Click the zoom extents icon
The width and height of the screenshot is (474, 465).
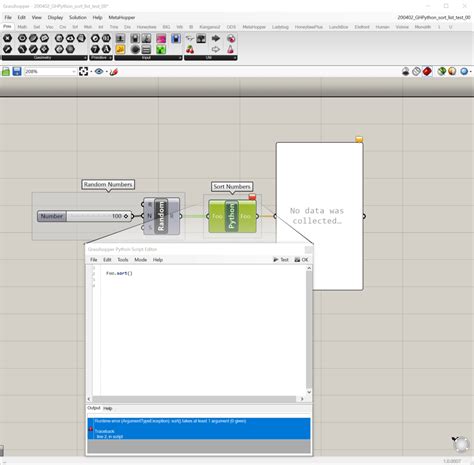[83, 71]
